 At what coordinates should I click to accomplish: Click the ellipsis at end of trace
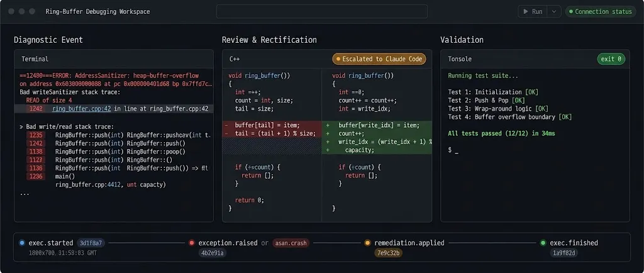[x=25, y=193]
